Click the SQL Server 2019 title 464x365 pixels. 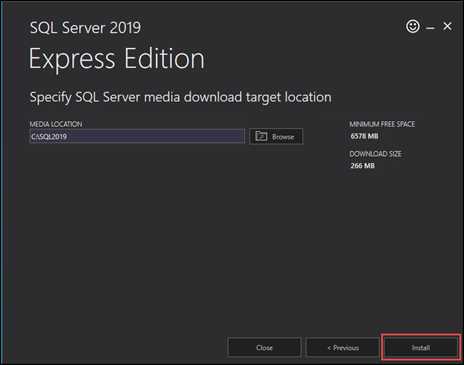pyautogui.click(x=85, y=27)
